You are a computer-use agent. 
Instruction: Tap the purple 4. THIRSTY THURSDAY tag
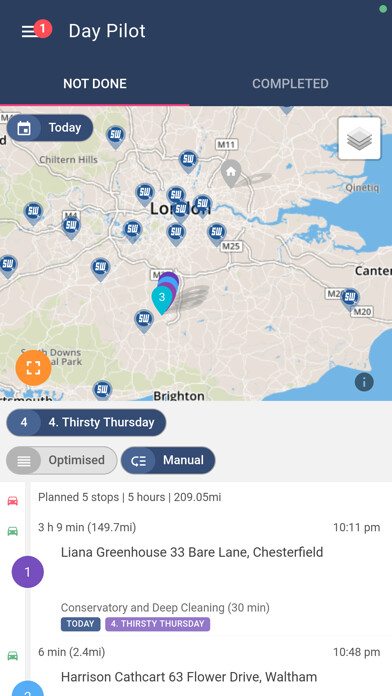pos(158,624)
